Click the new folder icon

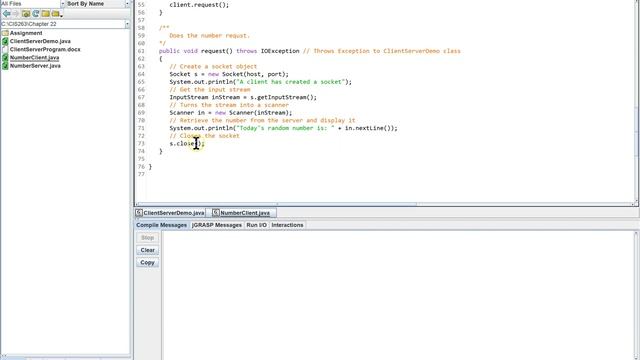click(45, 13)
